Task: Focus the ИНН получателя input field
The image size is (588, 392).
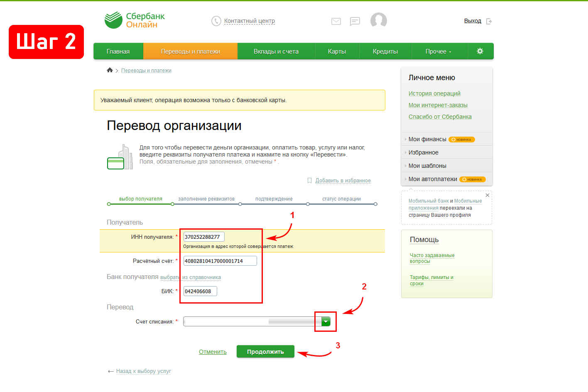Action: coord(203,237)
